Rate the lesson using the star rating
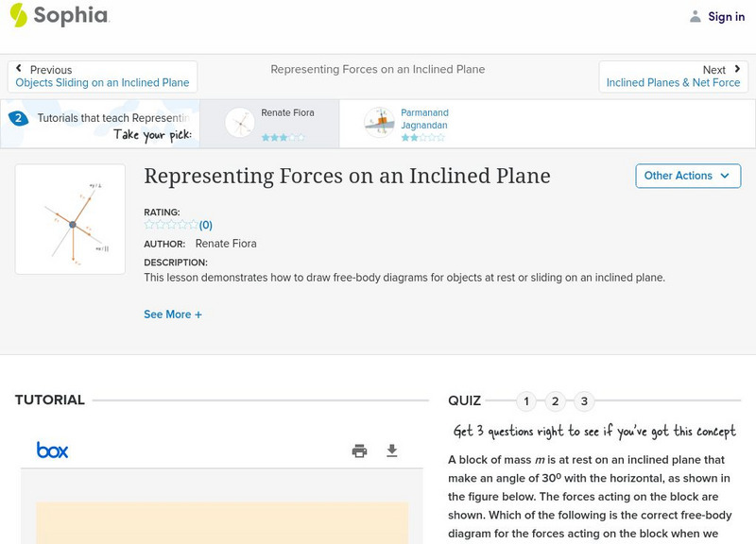The image size is (756, 544). [171, 225]
